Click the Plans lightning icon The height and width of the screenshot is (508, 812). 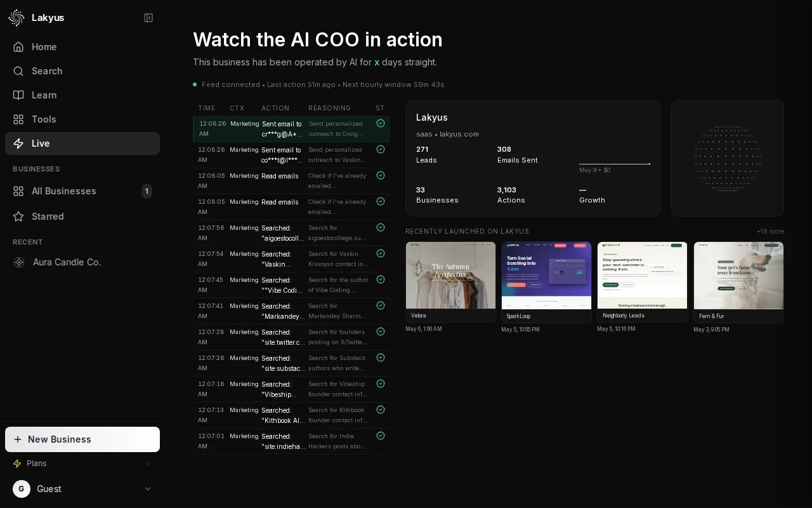[x=17, y=464]
